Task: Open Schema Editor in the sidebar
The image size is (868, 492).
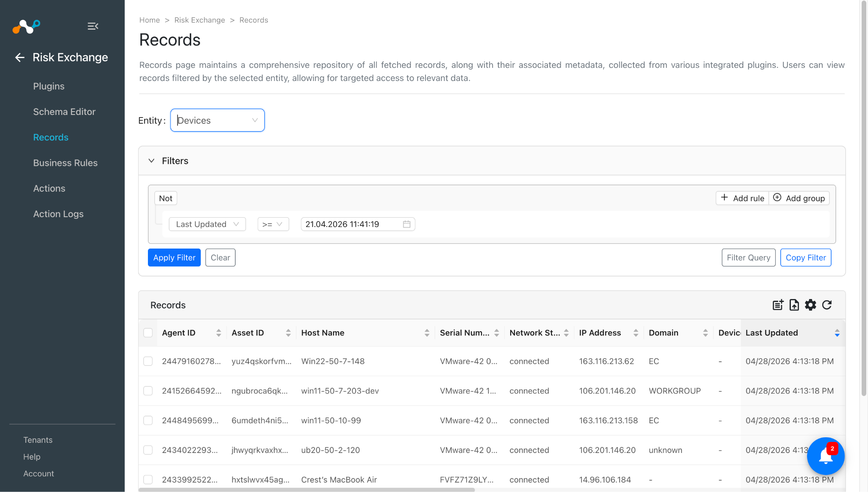Action: pyautogui.click(x=64, y=112)
